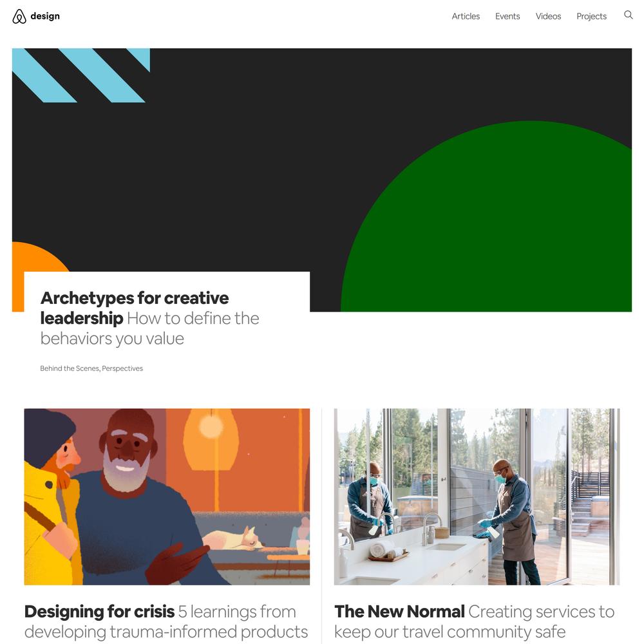Screen dimensions: 644x644
Task: Click the 'Behind the Scenes' category tag
Action: 70,368
